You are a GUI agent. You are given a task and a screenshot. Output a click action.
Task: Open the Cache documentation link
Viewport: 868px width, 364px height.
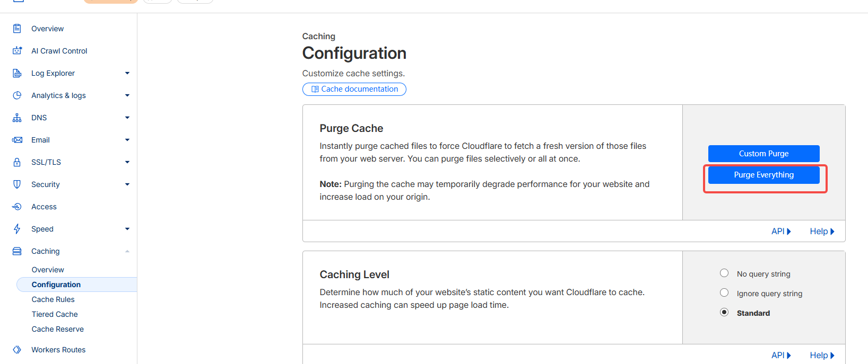pos(354,88)
